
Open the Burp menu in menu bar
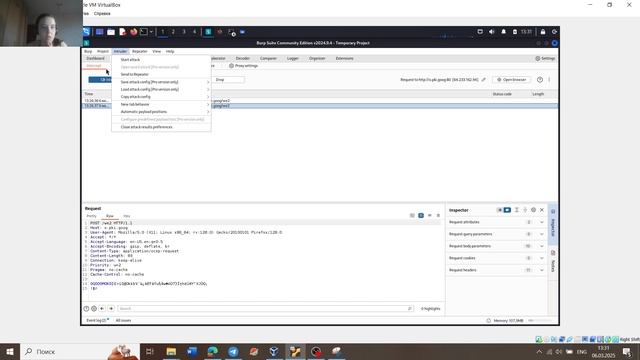pyautogui.click(x=88, y=51)
